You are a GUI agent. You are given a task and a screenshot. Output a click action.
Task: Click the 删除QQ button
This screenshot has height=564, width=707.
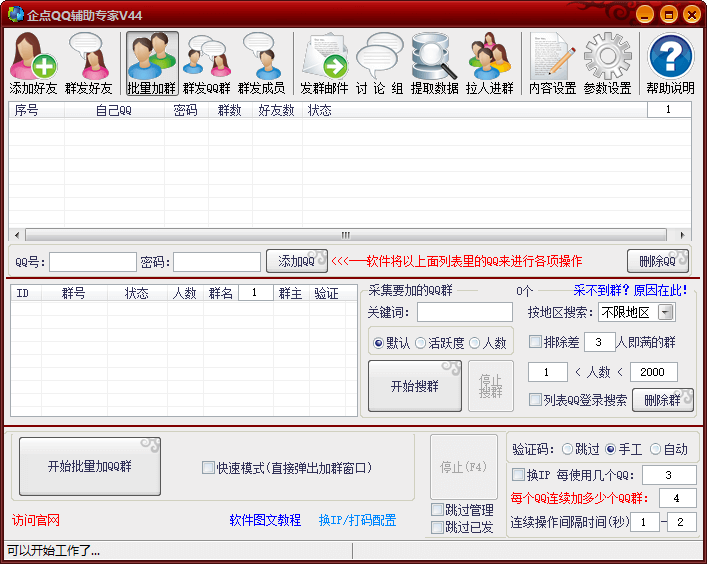658,261
